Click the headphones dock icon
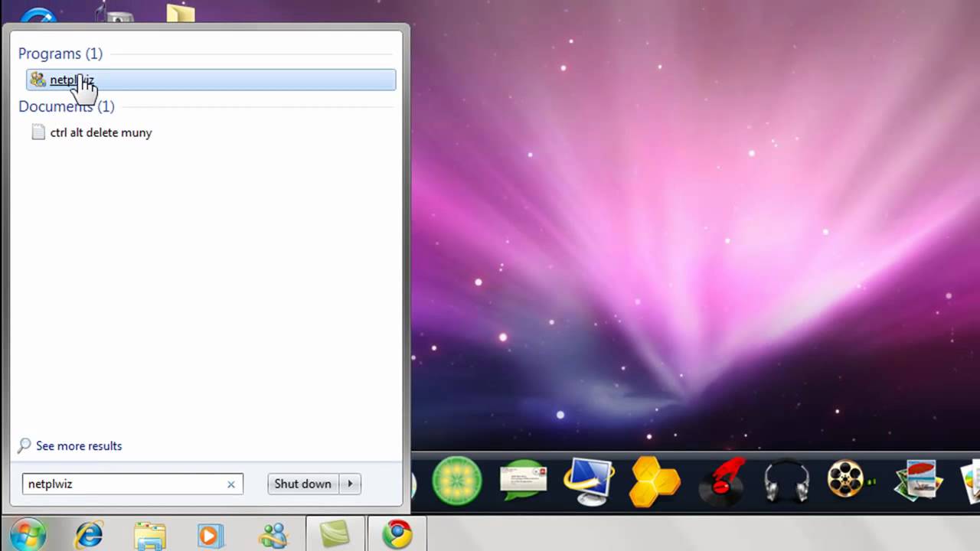980x551 pixels. [786, 482]
